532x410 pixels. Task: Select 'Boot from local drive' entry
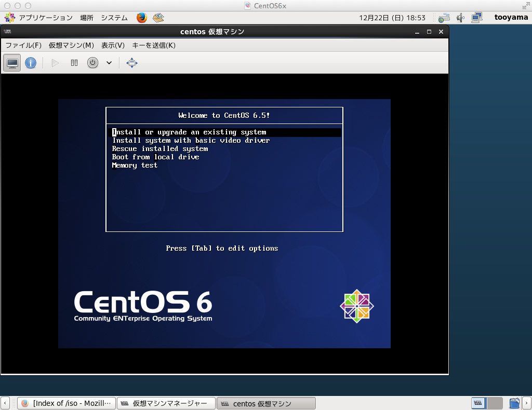click(156, 157)
